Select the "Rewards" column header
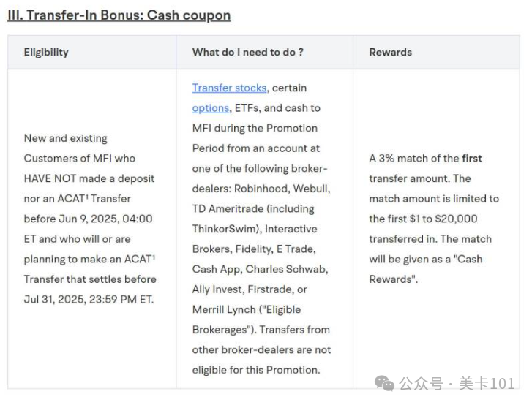This screenshot has width=532, height=405. tap(391, 52)
